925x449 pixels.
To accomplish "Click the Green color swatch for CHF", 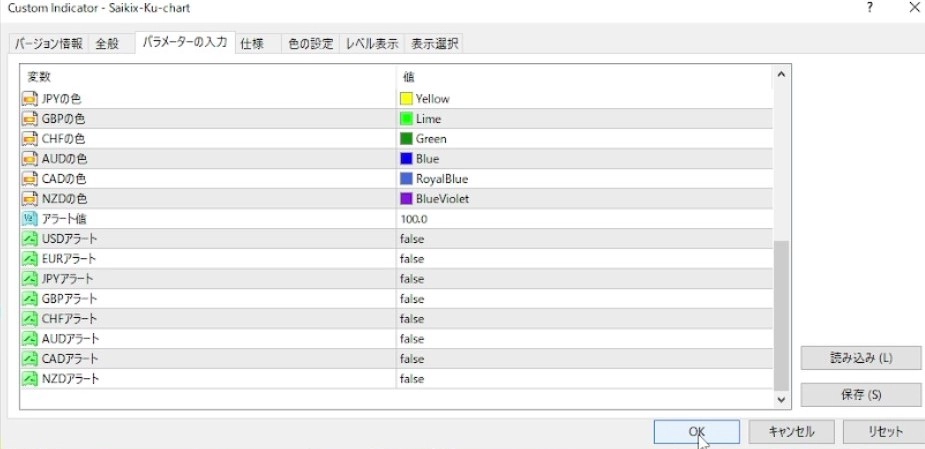I will coord(406,139).
